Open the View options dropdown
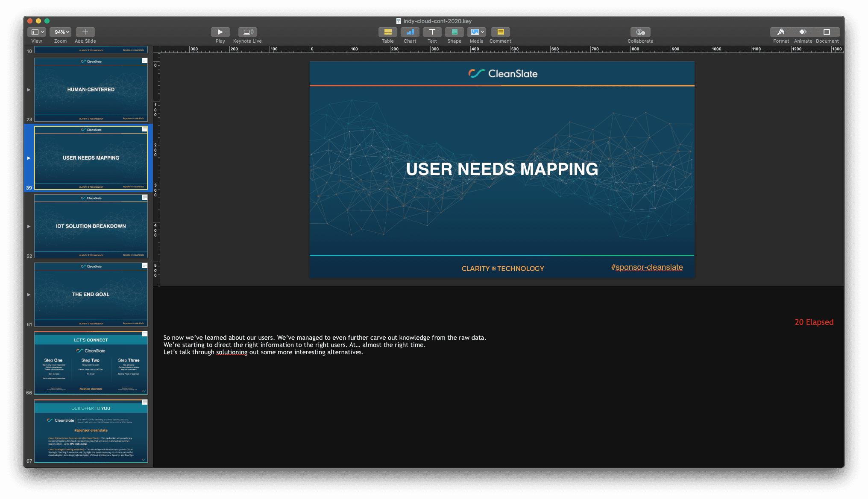868x499 pixels. 37,32
